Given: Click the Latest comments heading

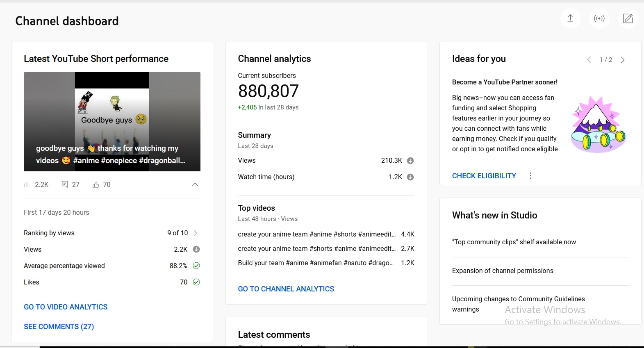Looking at the screenshot, I should pyautogui.click(x=274, y=335).
